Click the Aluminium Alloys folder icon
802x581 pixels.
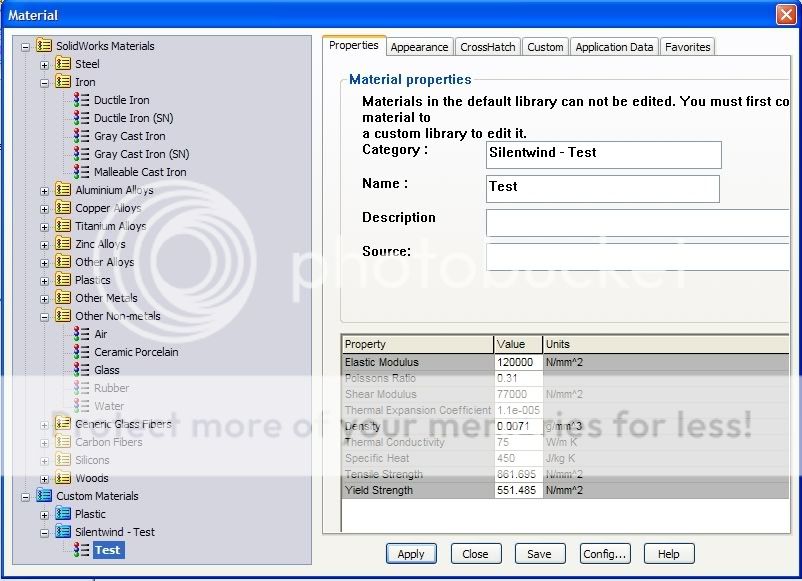(x=63, y=190)
